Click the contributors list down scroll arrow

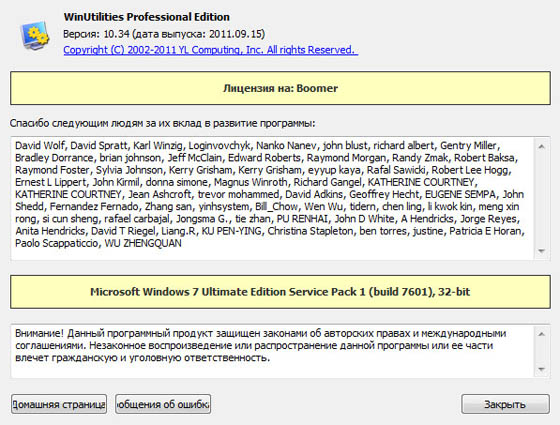(x=541, y=251)
